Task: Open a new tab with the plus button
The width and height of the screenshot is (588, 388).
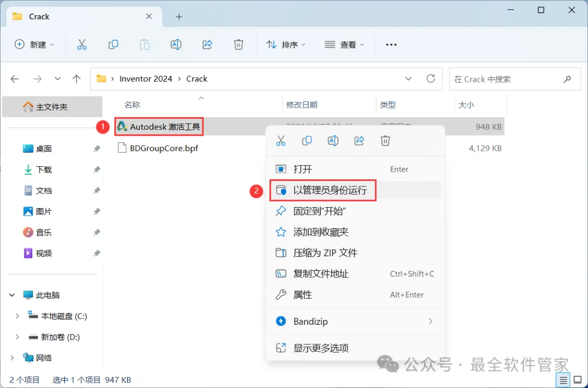Action: [179, 16]
